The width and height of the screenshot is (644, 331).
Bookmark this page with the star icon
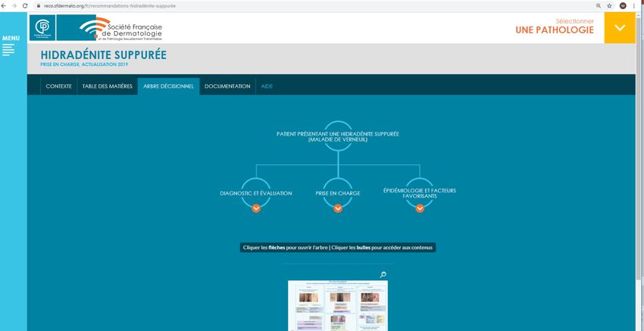click(609, 5)
